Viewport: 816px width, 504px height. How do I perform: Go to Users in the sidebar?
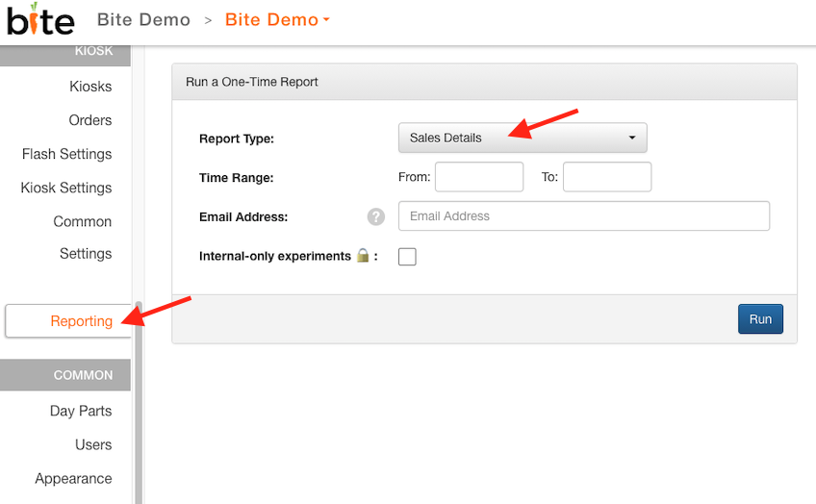pyautogui.click(x=93, y=444)
